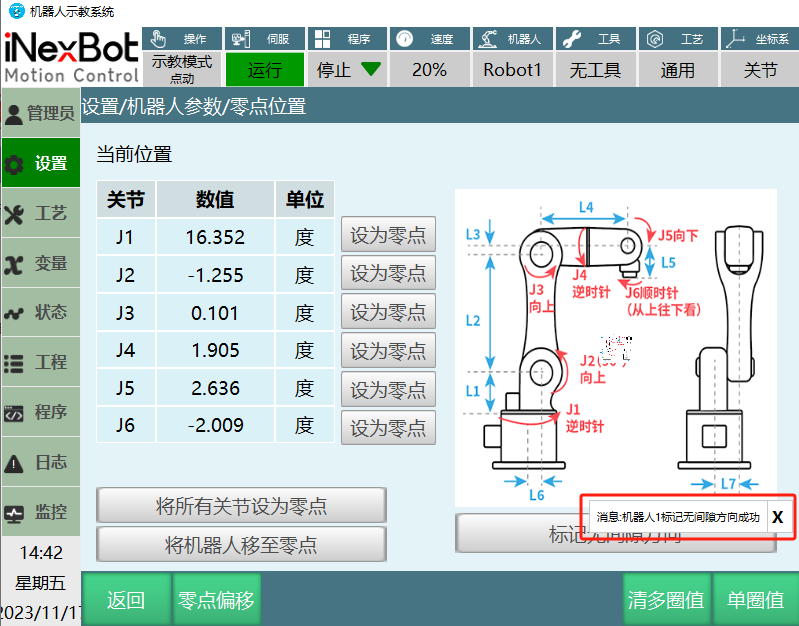The width and height of the screenshot is (799, 626).
Task: Open the 工具 wrench icon tab
Action: tap(594, 39)
